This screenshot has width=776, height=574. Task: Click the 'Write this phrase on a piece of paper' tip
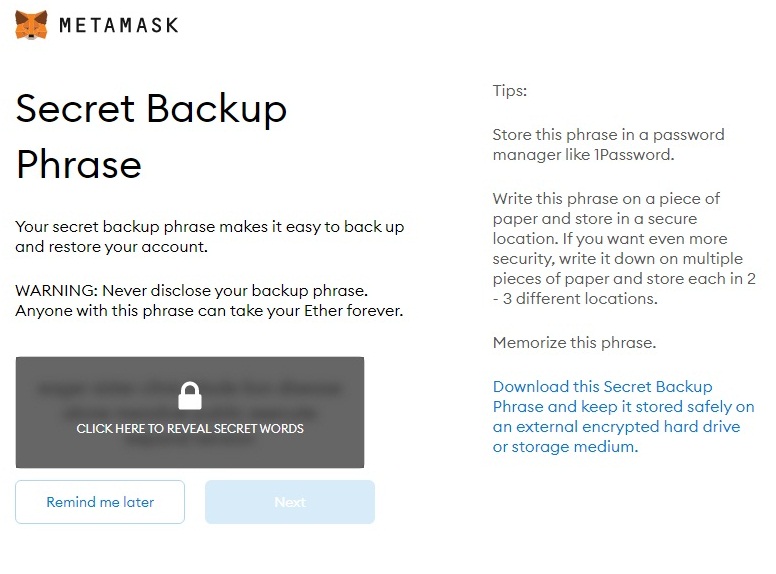606,198
